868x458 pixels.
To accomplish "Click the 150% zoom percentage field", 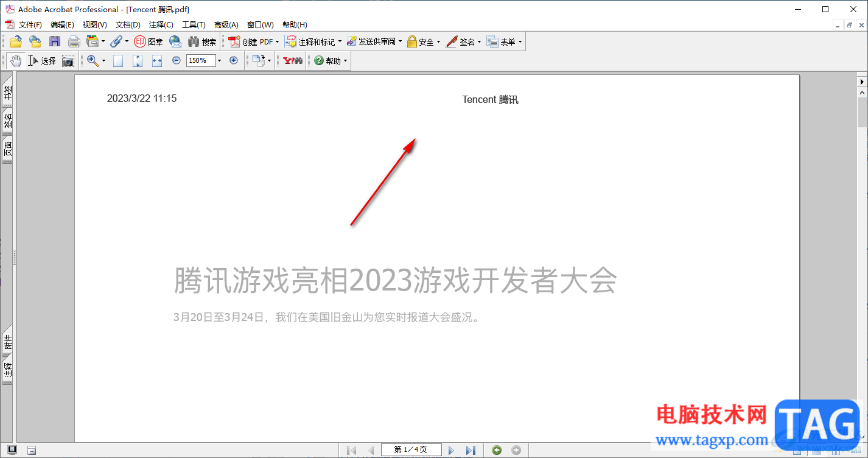I will (201, 60).
